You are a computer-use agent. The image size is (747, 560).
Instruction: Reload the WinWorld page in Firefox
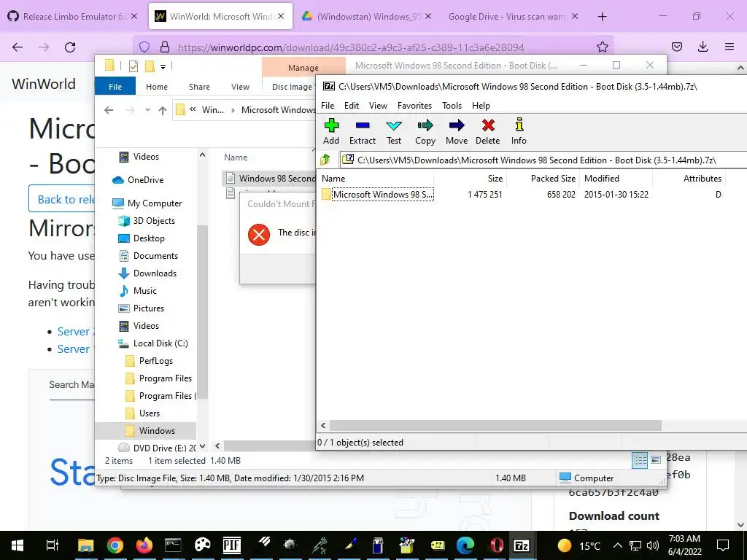click(70, 47)
